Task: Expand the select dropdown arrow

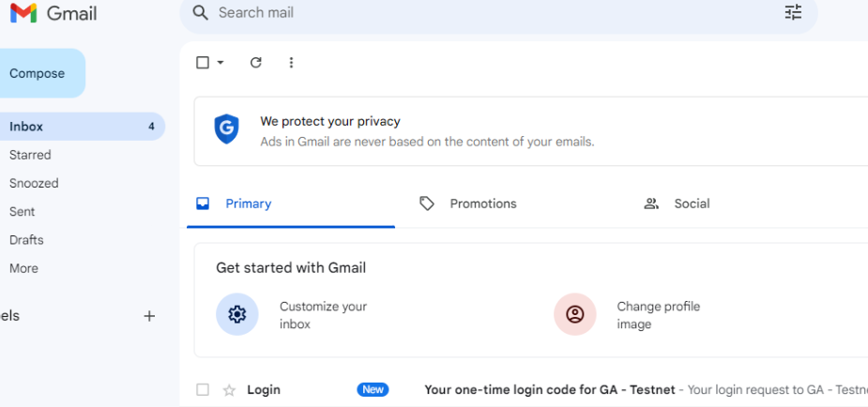Action: (221, 63)
